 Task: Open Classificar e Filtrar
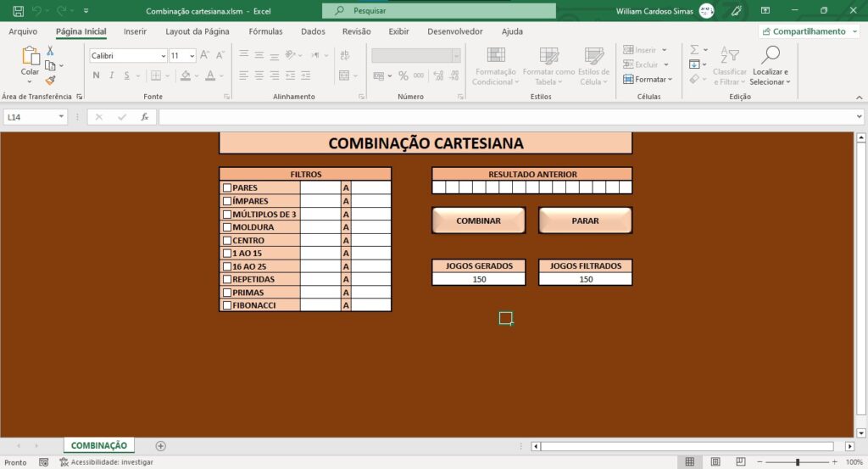[730, 66]
